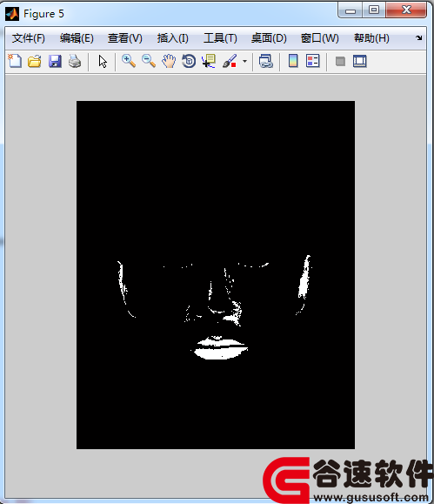The height and width of the screenshot is (504, 434).
Task: Toggle the Edit Plot arrow tool
Action: [103, 61]
